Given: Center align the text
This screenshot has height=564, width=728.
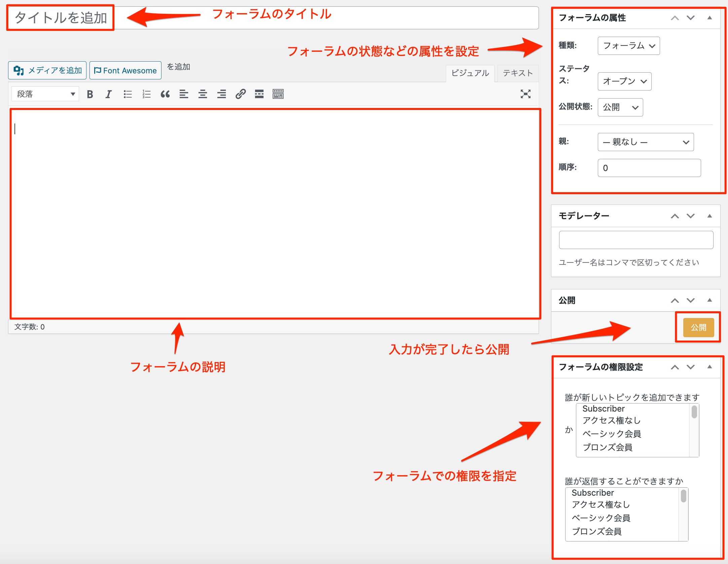Looking at the screenshot, I should [x=203, y=94].
